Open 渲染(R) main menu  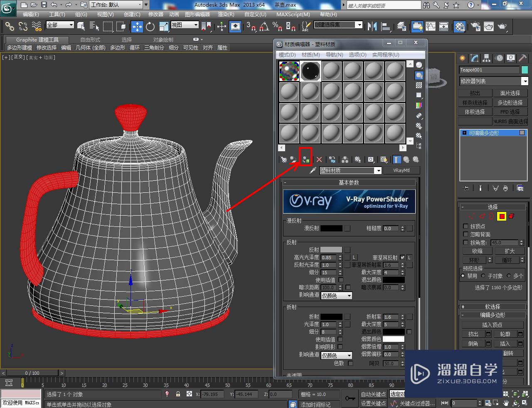[226, 14]
